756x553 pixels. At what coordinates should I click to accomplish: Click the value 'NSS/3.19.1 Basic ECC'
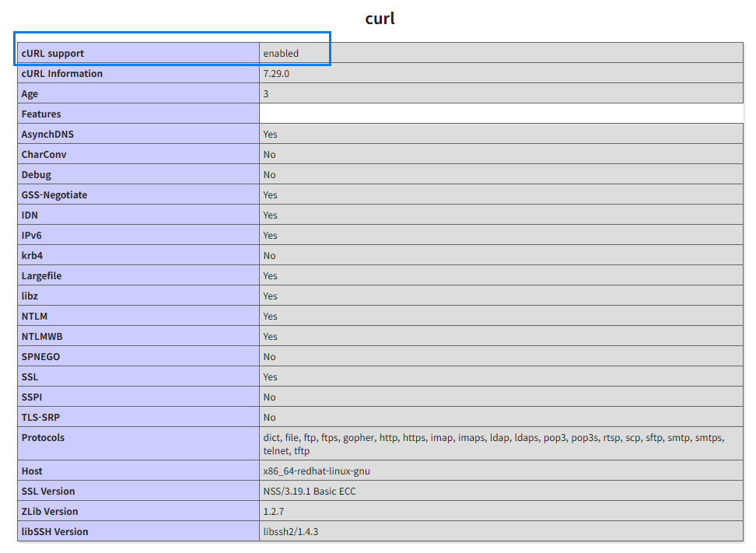coord(309,492)
